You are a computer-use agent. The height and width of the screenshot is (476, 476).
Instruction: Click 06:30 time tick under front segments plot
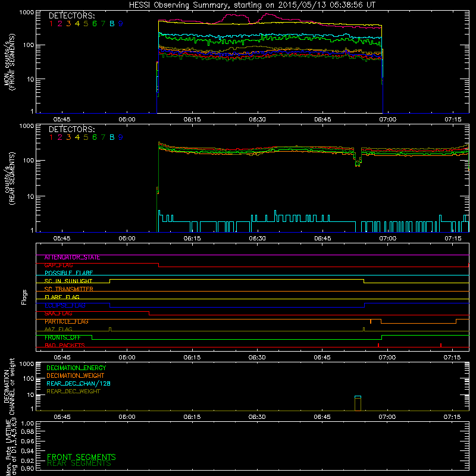click(x=258, y=120)
